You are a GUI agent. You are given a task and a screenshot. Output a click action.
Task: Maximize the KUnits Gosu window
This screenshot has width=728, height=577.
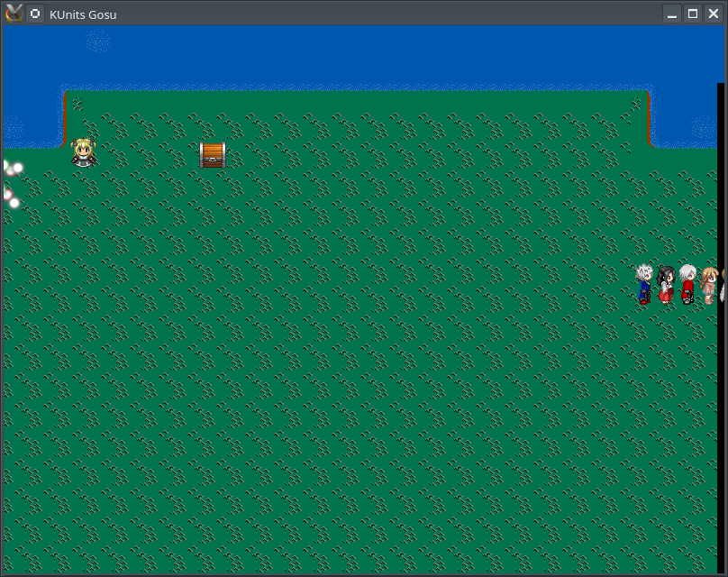pyautogui.click(x=693, y=14)
